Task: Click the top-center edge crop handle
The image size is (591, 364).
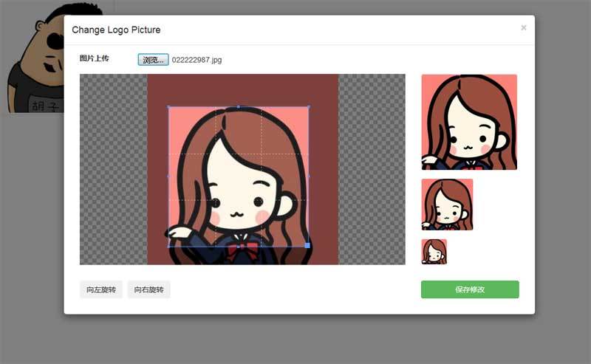Action: click(238, 107)
